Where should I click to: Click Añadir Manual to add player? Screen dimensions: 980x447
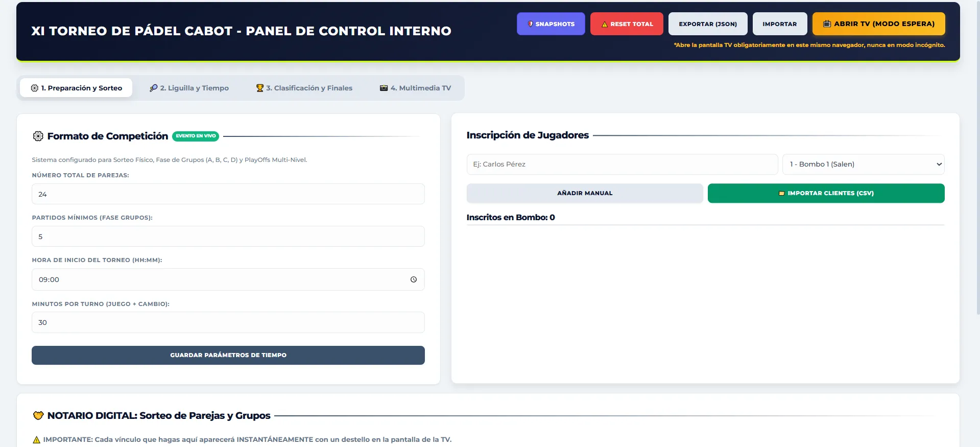point(585,193)
